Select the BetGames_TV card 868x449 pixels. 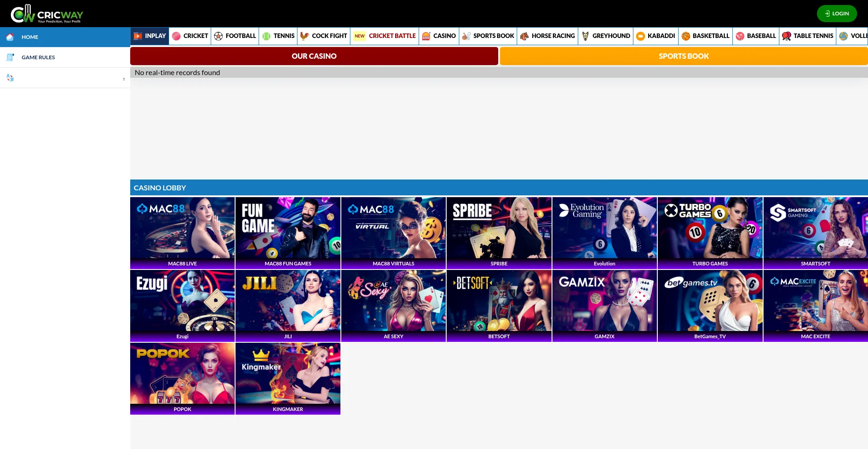pos(710,306)
